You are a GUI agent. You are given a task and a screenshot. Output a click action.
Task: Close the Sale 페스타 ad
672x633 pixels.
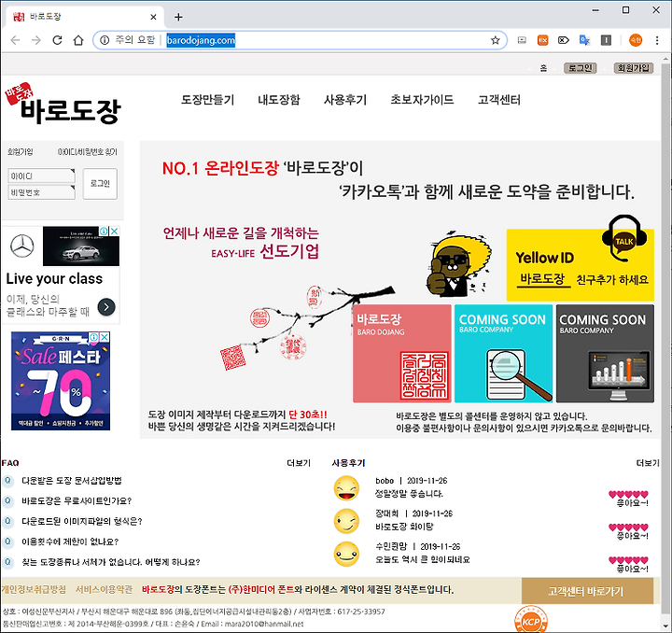(105, 337)
